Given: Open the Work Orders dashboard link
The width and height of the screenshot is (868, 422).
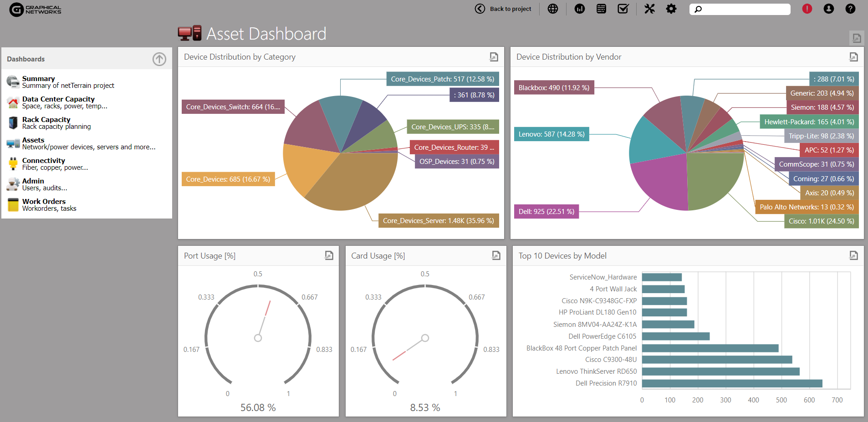Looking at the screenshot, I should coord(44,202).
